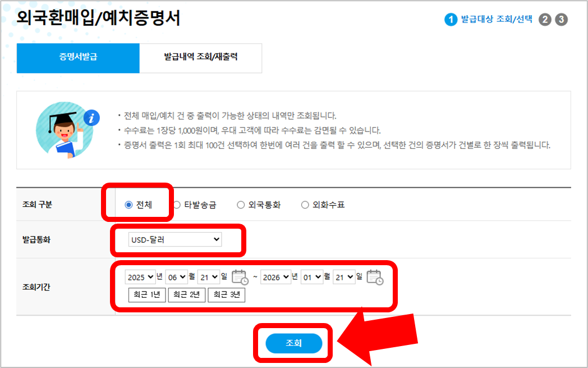588x368 pixels.
Task: Set period with 최근 1년 button
Action: (146, 295)
